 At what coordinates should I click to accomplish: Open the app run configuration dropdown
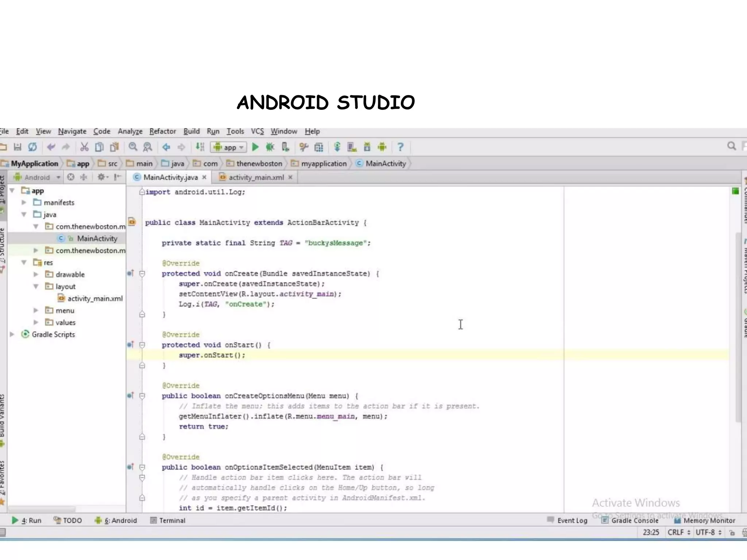click(229, 147)
